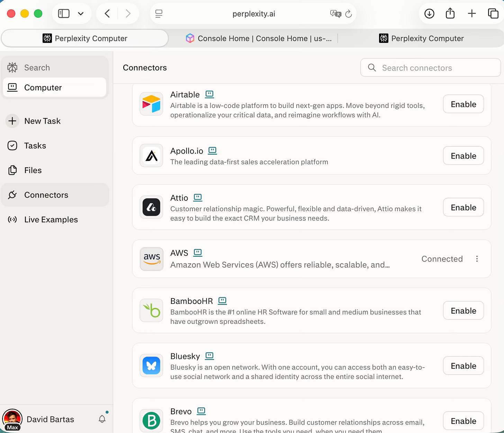
Task: Click the Bluesky butterfly logo icon
Action: pyautogui.click(x=152, y=366)
